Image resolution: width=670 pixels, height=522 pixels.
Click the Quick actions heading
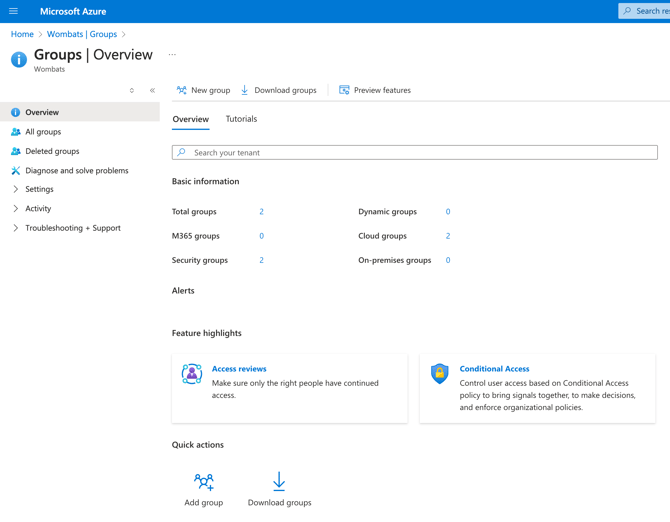[197, 445]
